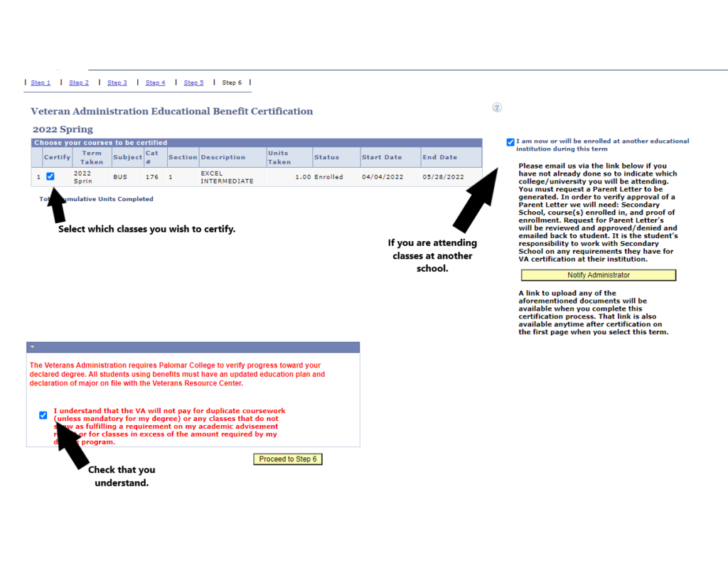
Task: Select the Step 6 tab
Action: [232, 82]
